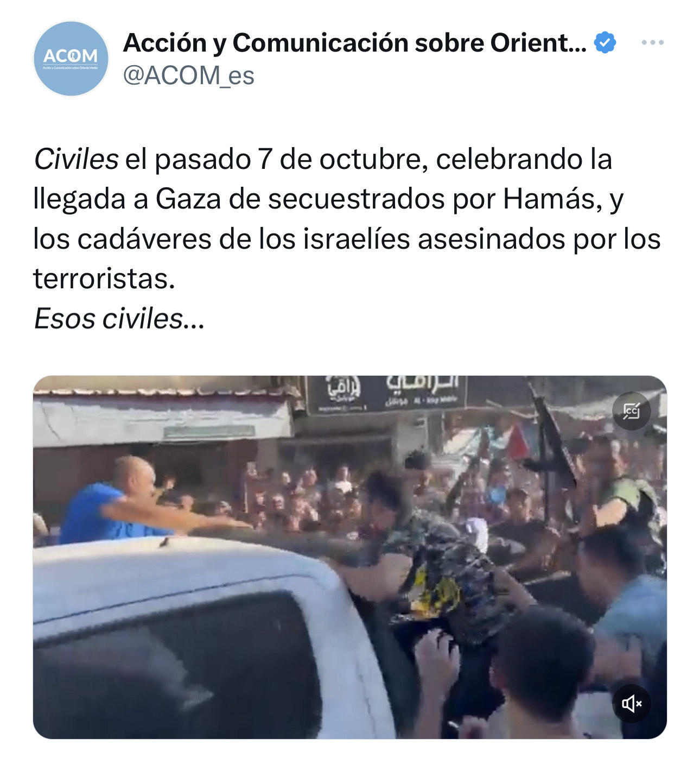
Task: Click the word Hamás in tweet
Action: tap(552, 199)
